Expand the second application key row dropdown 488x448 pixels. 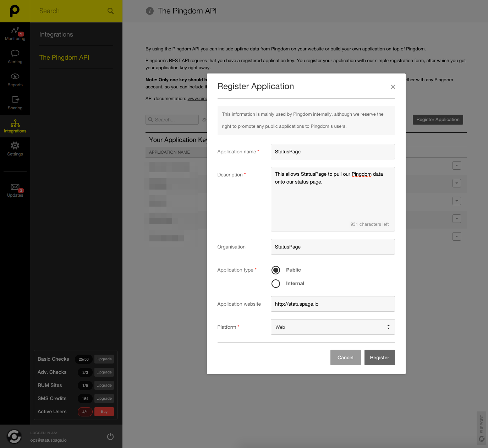(x=457, y=183)
